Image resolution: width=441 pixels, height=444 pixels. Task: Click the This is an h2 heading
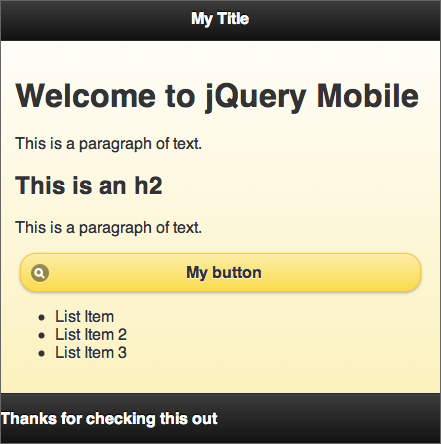click(x=89, y=185)
